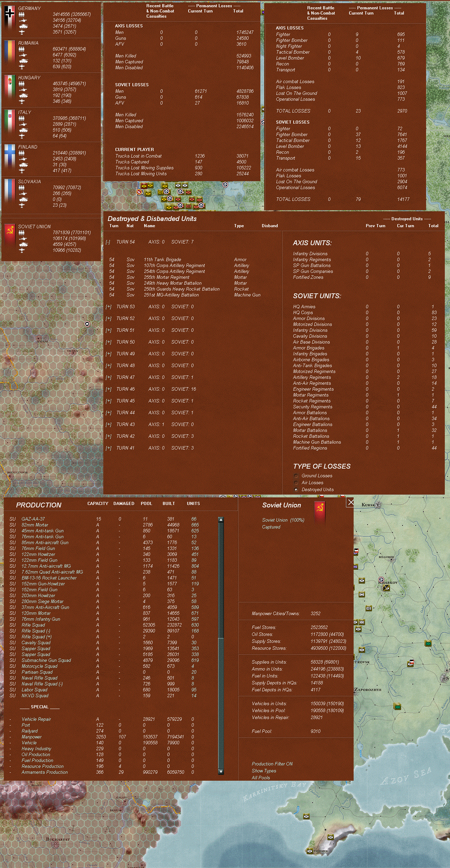450x868 pixels.
Task: Sort production list by POOL column
Action: coord(146,504)
